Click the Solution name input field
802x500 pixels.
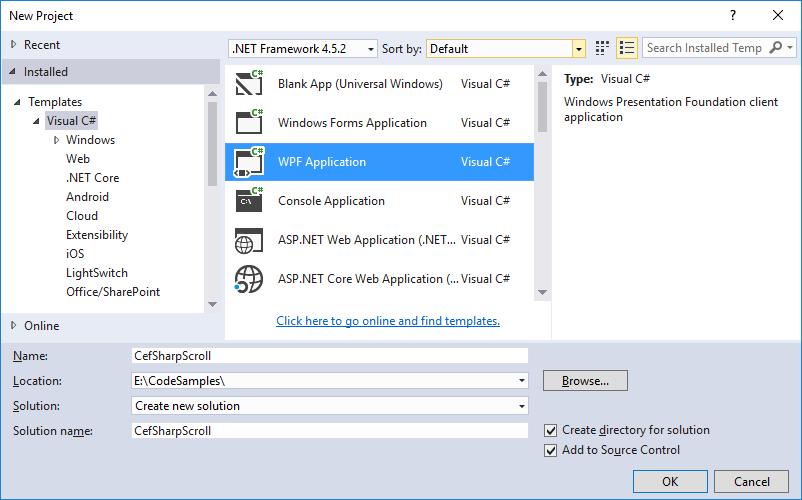pos(329,430)
